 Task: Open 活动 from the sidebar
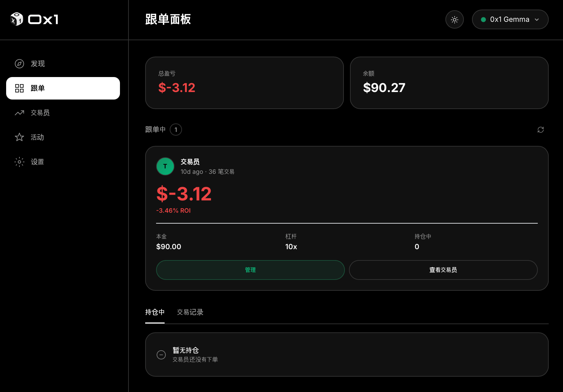pos(63,137)
